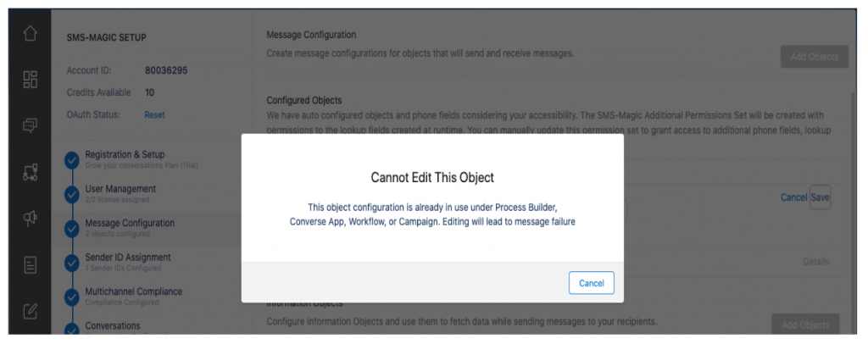This screenshot has height=344, width=868.
Task: Open the templates document icon
Action: click(30, 265)
